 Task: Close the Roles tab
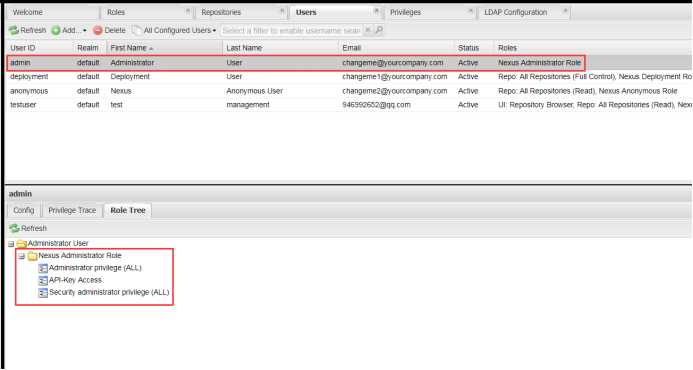(188, 11)
